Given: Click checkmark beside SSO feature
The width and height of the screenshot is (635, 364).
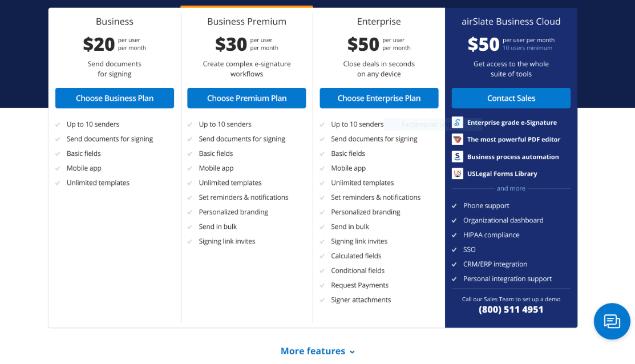Looking at the screenshot, I should tap(454, 250).
